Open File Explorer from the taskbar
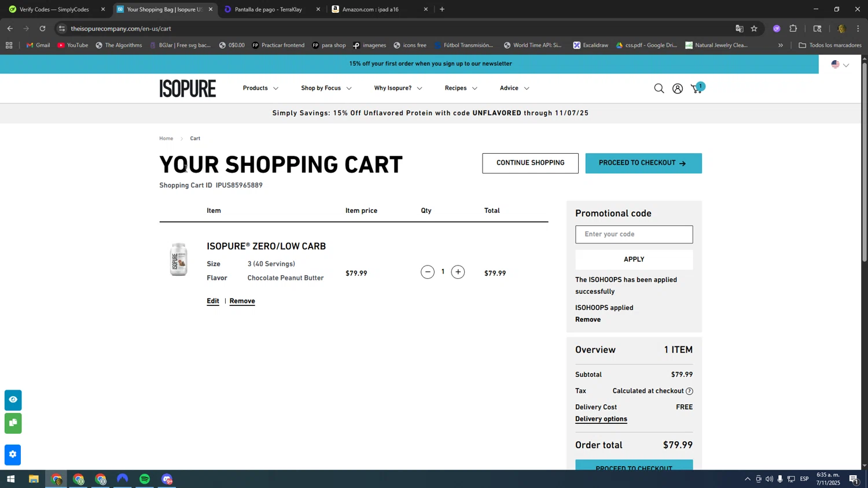This screenshot has height=488, width=868. pos(34,479)
